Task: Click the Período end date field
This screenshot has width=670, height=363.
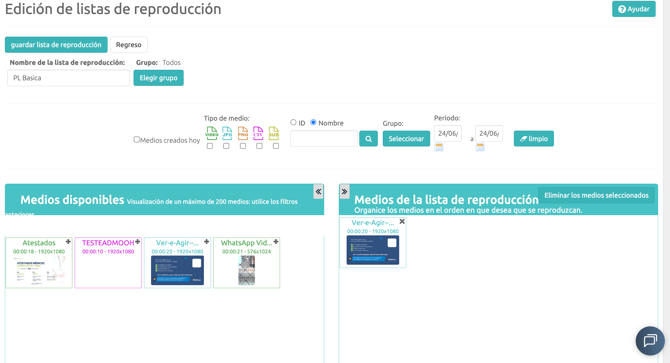Action: [489, 134]
